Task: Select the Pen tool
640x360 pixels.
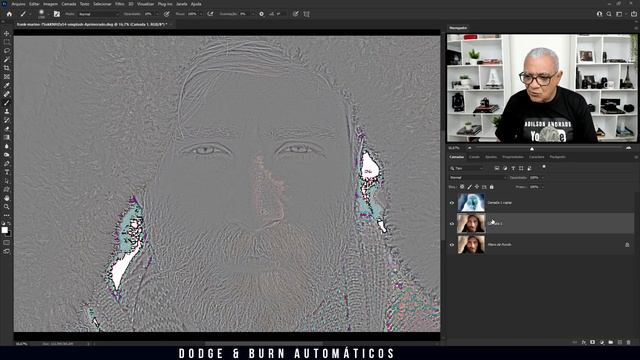Action: 7,163
